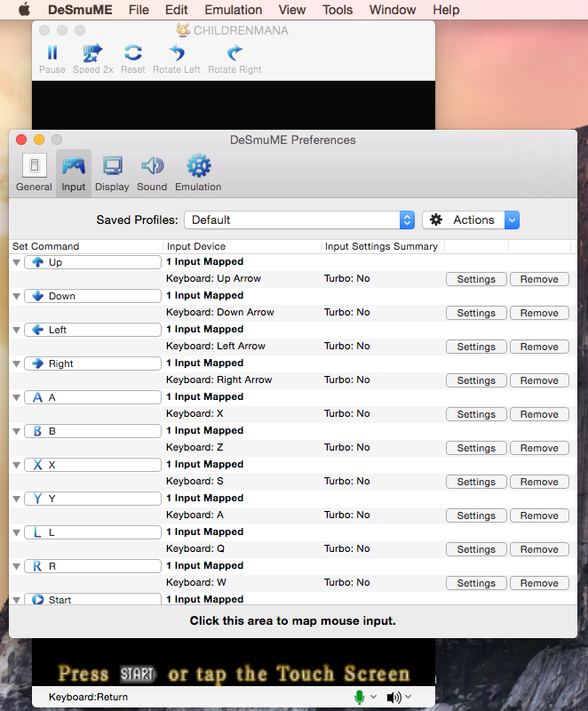Screen dimensions: 588x711
Task: Collapse the Y command row
Action: pos(16,499)
